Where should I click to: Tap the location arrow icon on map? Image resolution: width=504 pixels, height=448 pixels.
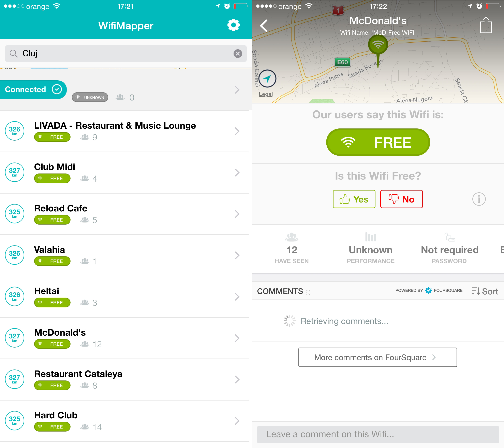[x=269, y=79]
